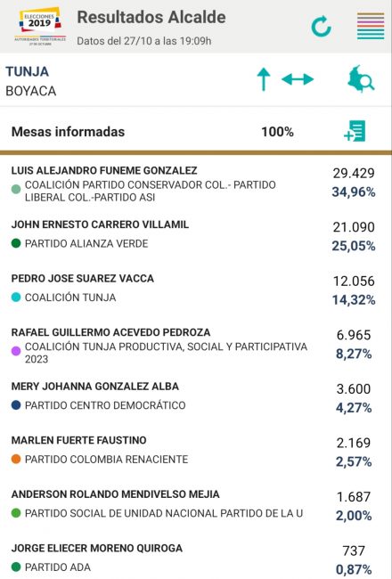
Task: Open the add document details icon
Action: point(355,131)
